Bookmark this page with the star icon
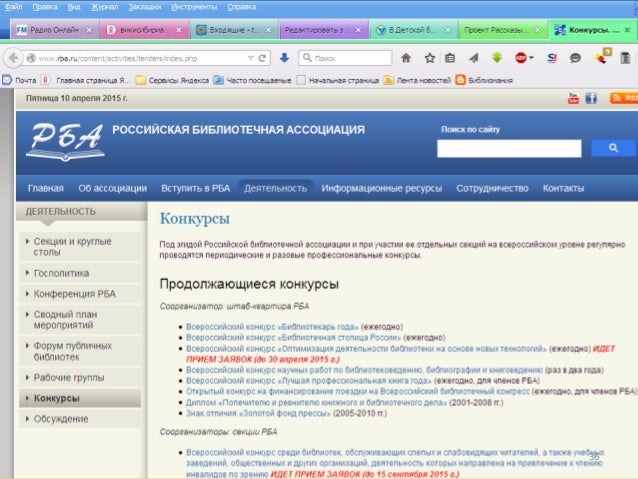 430,58
